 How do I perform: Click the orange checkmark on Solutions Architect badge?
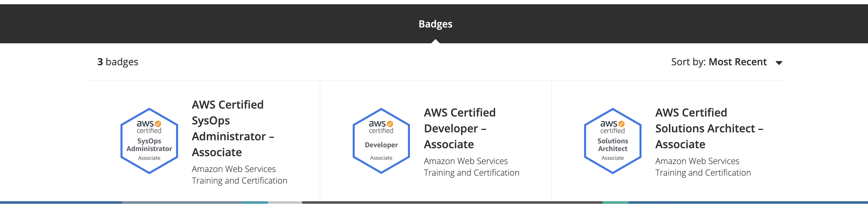click(621, 124)
